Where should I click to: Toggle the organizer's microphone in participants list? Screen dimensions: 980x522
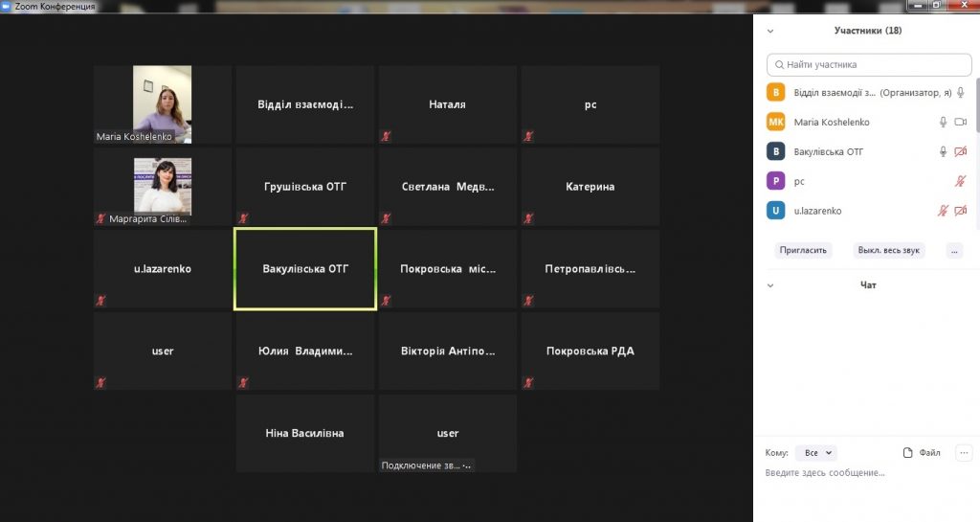pyautogui.click(x=961, y=93)
